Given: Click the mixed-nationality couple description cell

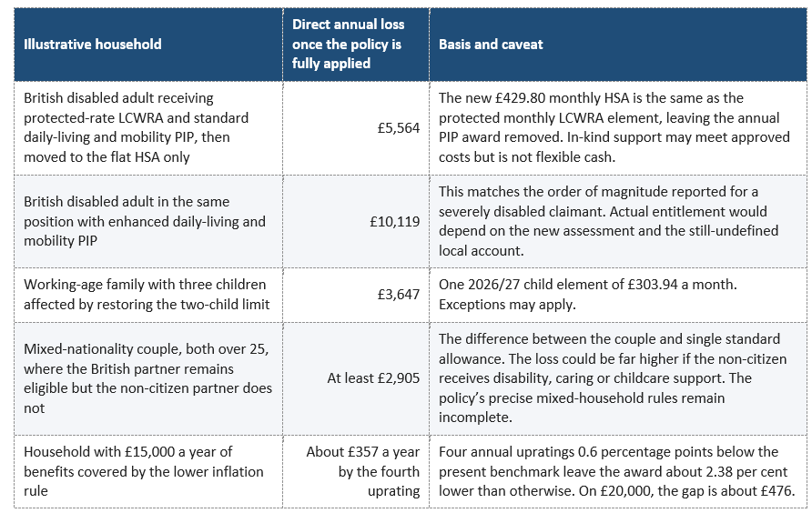Looking at the screenshot, I should coord(148,378).
